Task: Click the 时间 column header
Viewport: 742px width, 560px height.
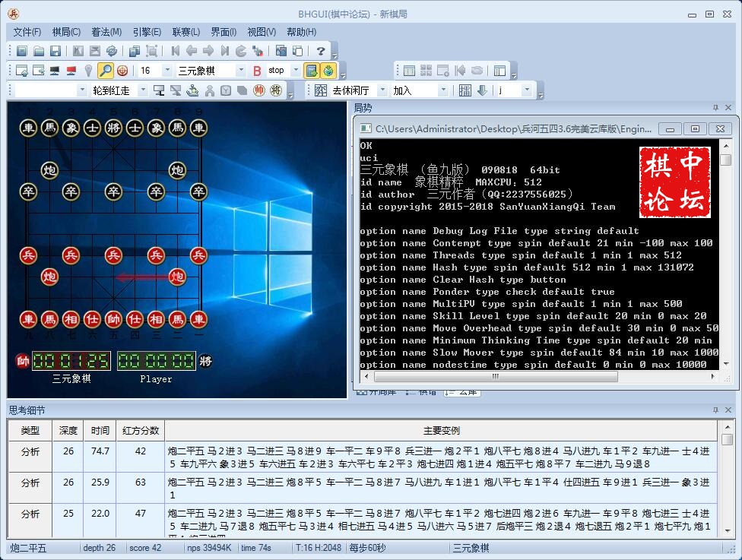Action: point(100,430)
